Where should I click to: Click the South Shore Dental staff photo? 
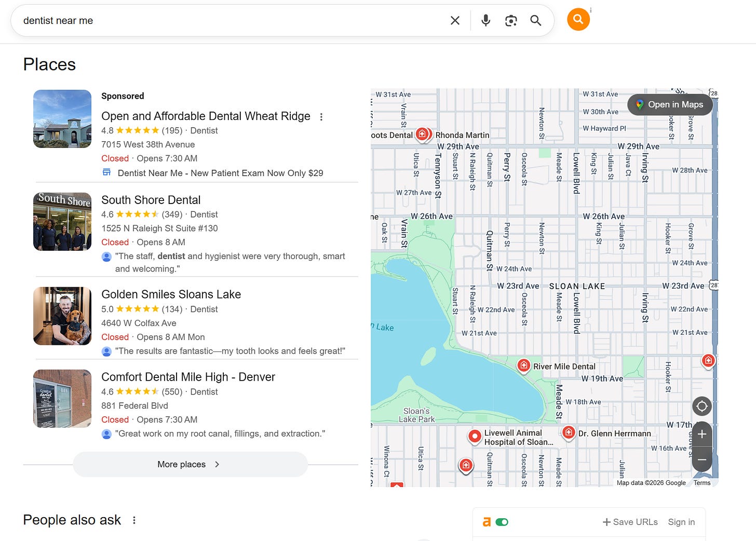[62, 222]
